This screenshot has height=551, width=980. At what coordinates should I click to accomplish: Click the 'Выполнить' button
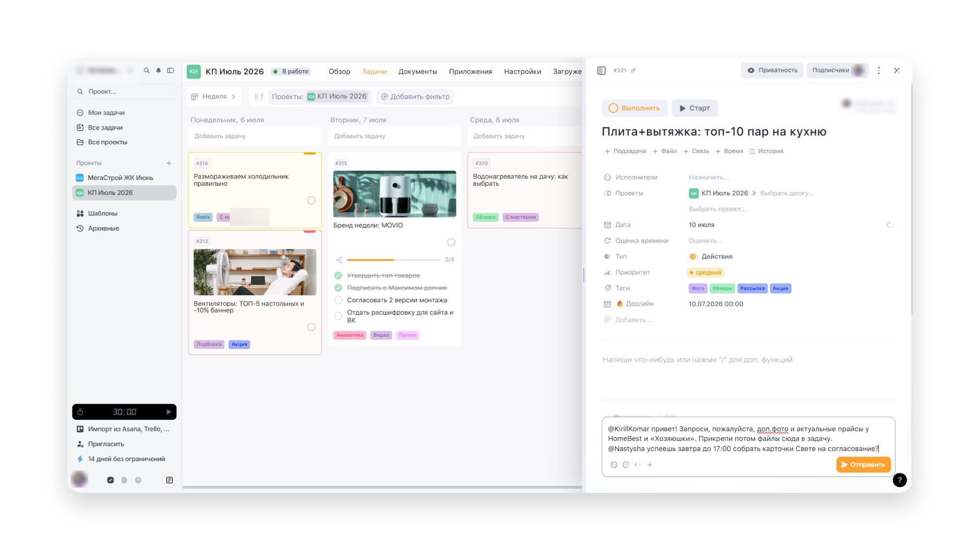tap(634, 108)
